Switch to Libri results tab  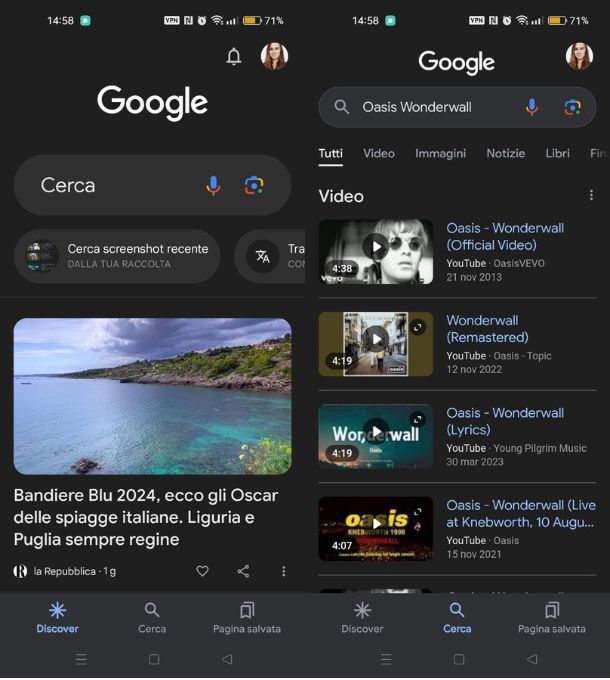click(x=558, y=154)
